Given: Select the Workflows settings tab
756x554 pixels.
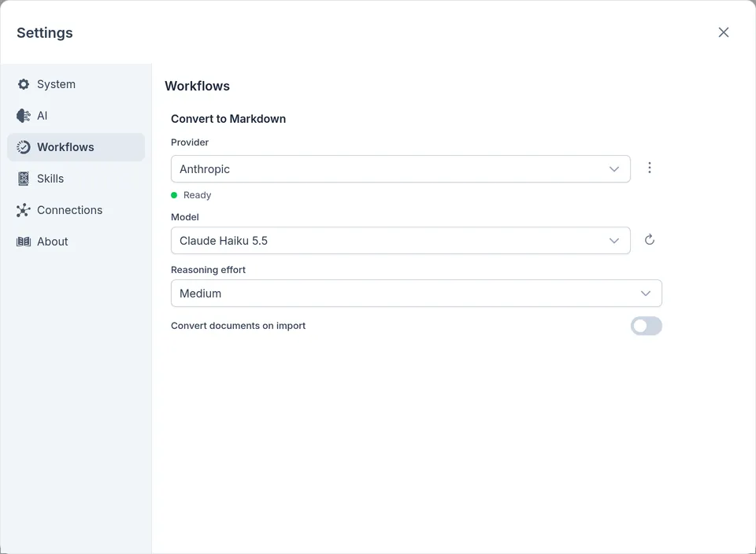Looking at the screenshot, I should pyautogui.click(x=76, y=147).
